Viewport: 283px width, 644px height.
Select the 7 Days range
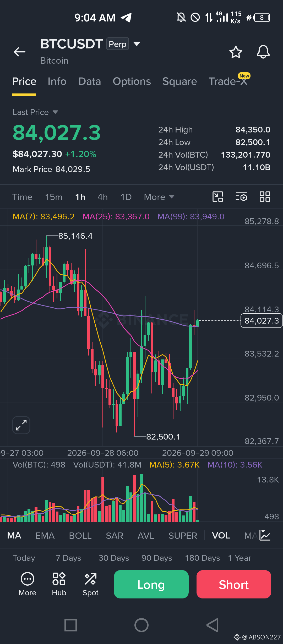point(68,558)
